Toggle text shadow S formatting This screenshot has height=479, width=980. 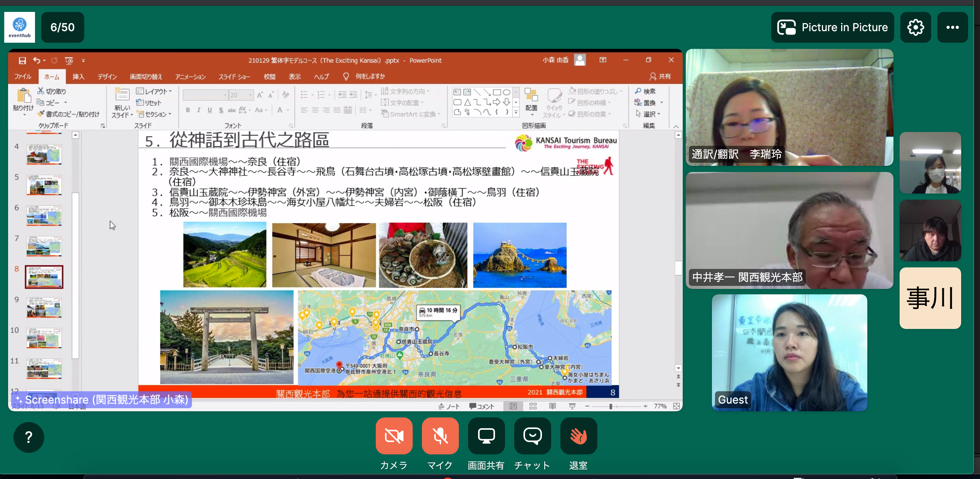click(221, 110)
